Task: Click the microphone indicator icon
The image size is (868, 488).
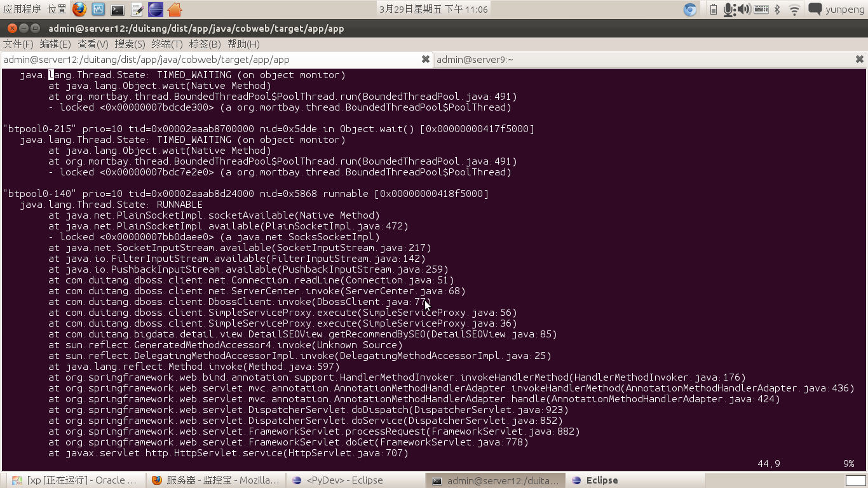Action: click(x=728, y=9)
